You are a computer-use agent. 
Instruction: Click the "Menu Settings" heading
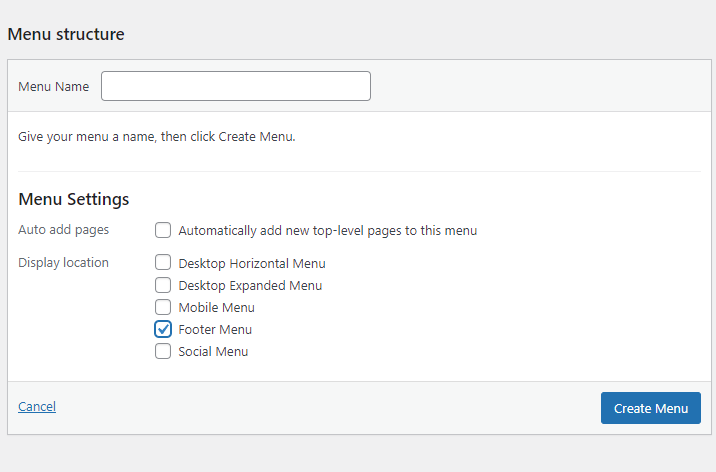pyautogui.click(x=74, y=199)
